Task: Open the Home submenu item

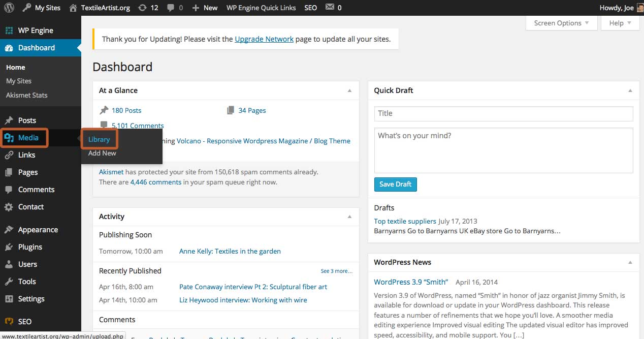Action: point(16,67)
